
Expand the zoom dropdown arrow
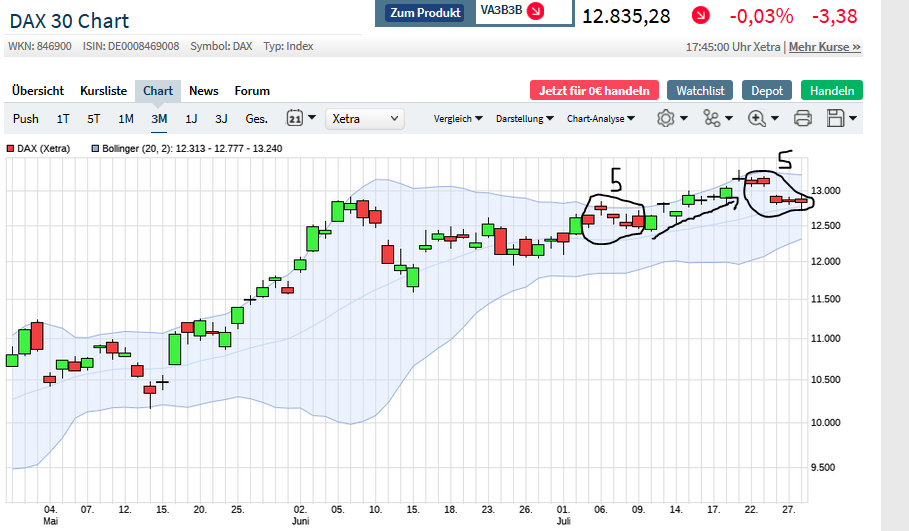click(x=775, y=118)
